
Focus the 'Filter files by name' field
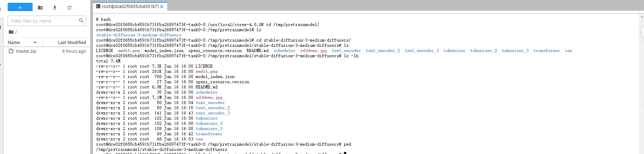pyautogui.click(x=43, y=21)
